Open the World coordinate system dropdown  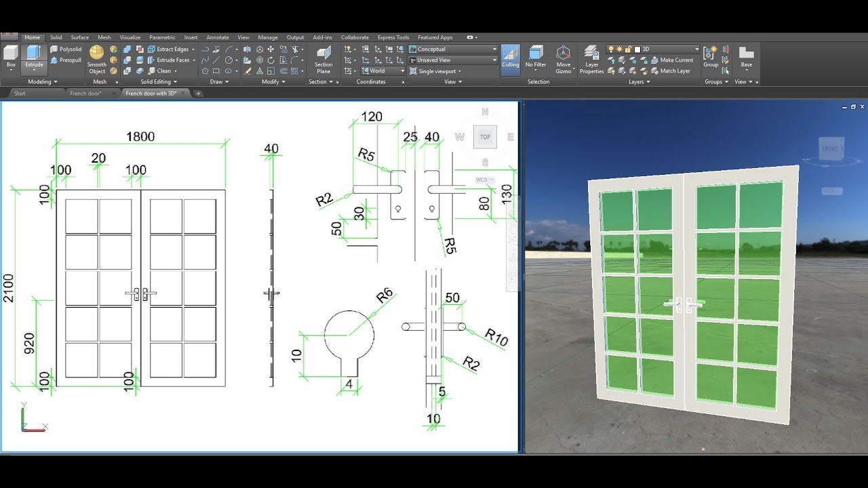tap(382, 70)
